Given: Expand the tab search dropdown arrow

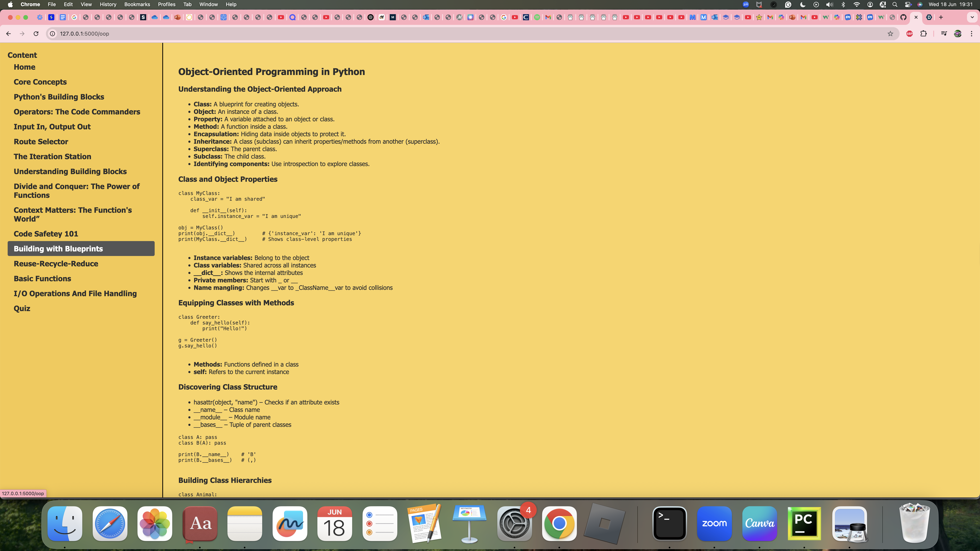Looking at the screenshot, I should point(972,17).
